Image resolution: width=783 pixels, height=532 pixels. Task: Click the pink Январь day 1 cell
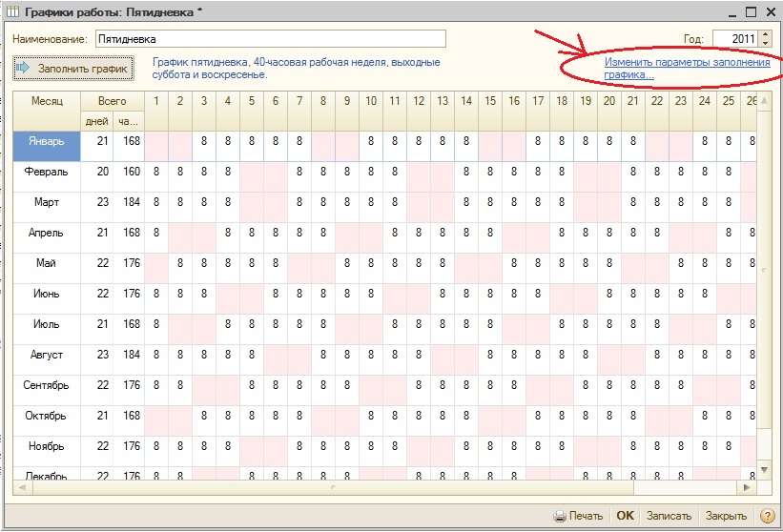click(x=156, y=146)
